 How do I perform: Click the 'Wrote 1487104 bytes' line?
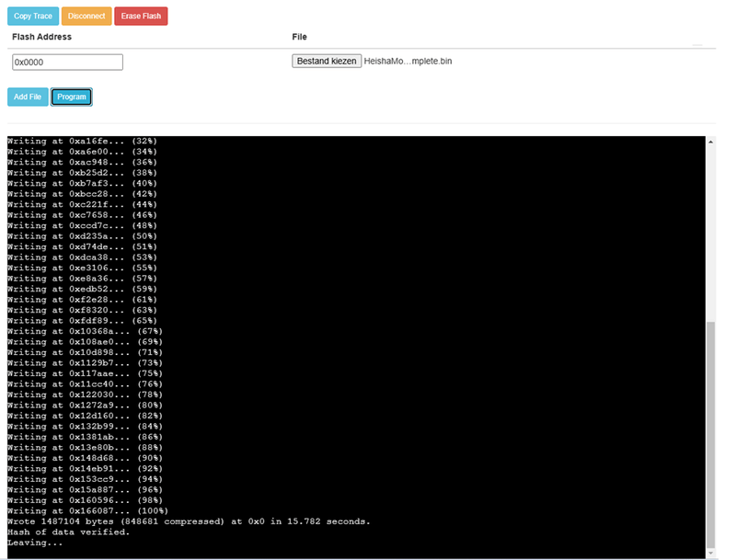(x=189, y=521)
